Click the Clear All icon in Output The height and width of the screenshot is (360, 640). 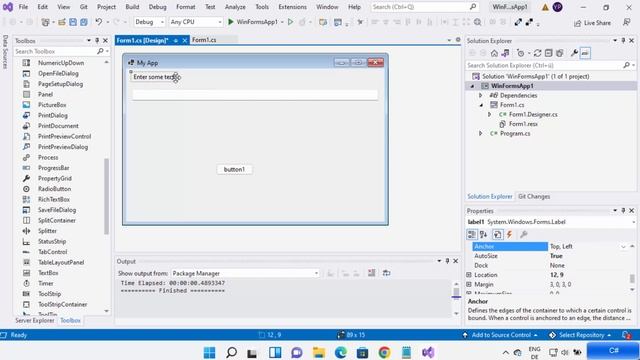point(371,273)
